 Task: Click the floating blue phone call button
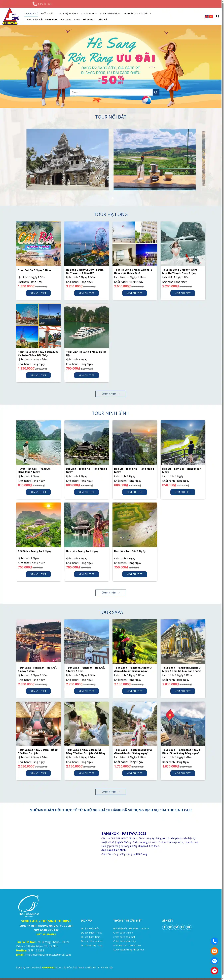tap(215, 941)
